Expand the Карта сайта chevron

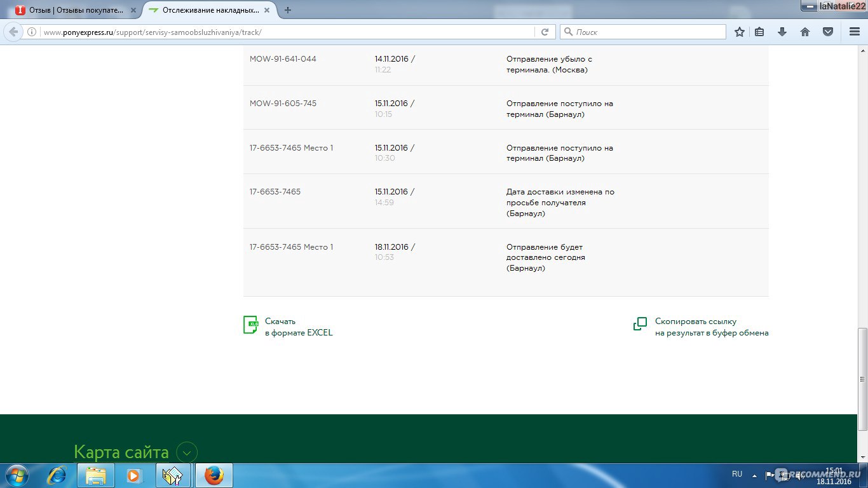point(187,452)
